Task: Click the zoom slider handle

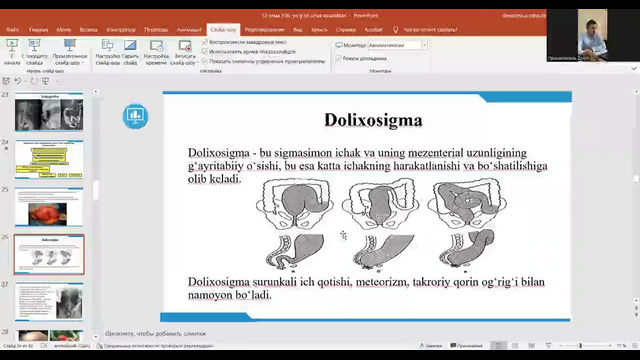Action: point(580,346)
